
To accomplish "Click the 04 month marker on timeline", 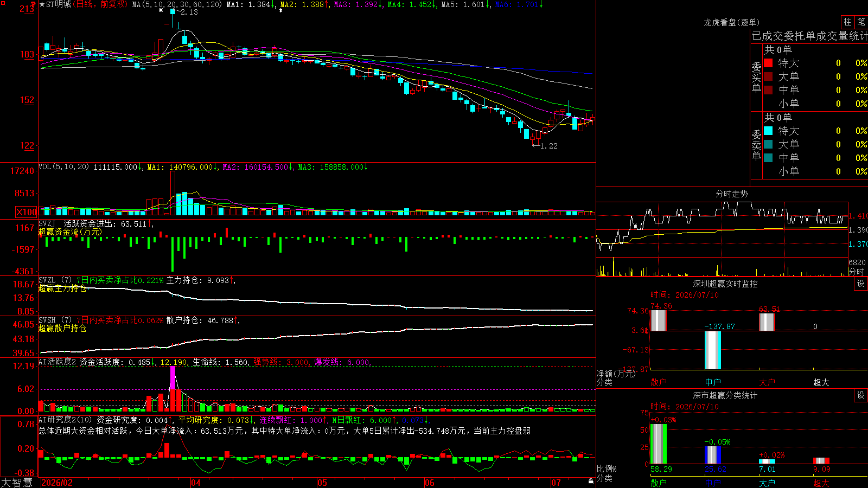I will pyautogui.click(x=196, y=483).
